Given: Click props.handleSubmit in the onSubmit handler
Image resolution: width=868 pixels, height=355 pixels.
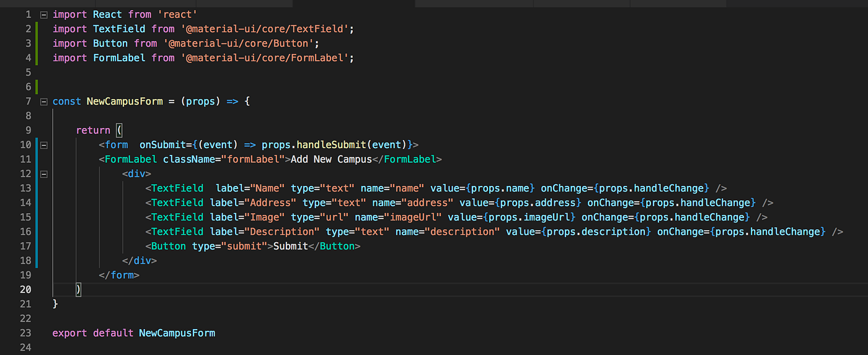Looking at the screenshot, I should (x=314, y=145).
